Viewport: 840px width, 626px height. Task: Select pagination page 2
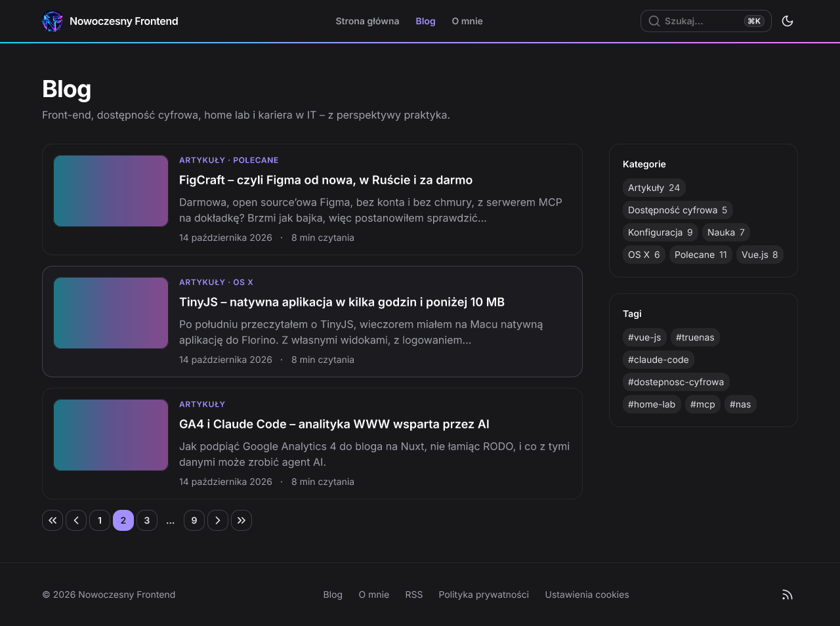click(x=123, y=520)
